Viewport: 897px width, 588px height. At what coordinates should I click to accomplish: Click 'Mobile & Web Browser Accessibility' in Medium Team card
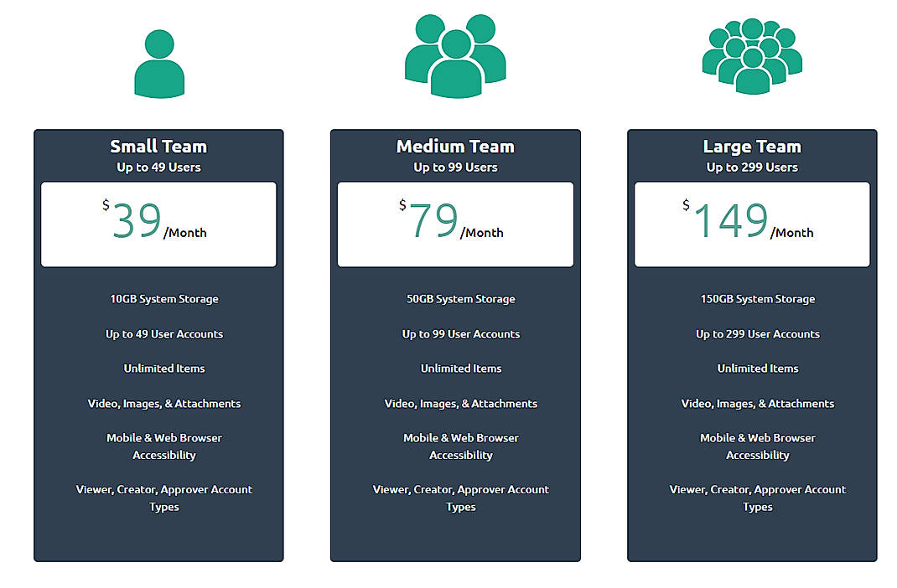click(461, 446)
